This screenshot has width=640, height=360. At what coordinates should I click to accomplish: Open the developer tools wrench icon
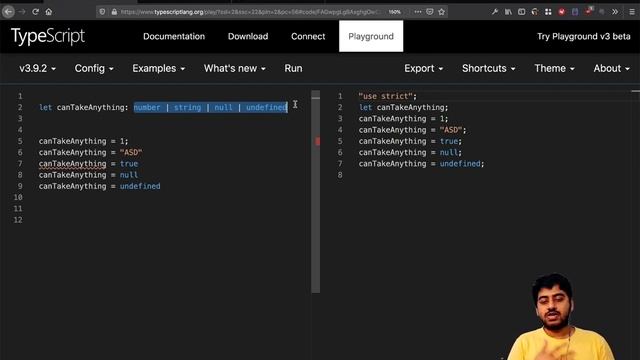click(495, 12)
